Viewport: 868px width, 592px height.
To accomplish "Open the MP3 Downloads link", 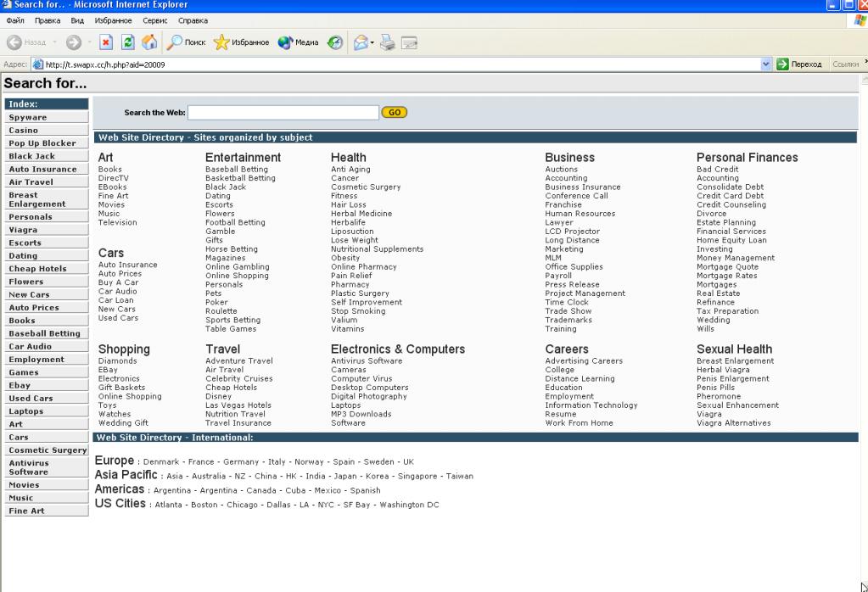I will [361, 414].
